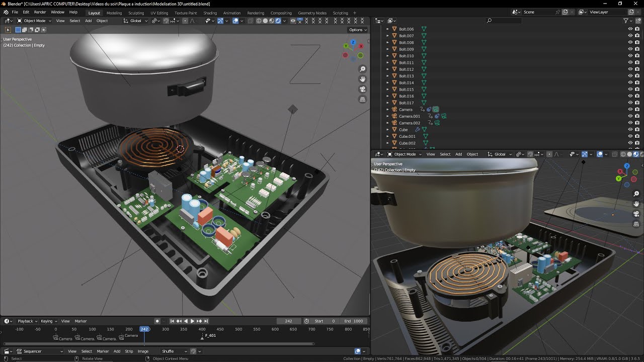
Task: Open Marker menu in timeline header
Action: (80, 321)
